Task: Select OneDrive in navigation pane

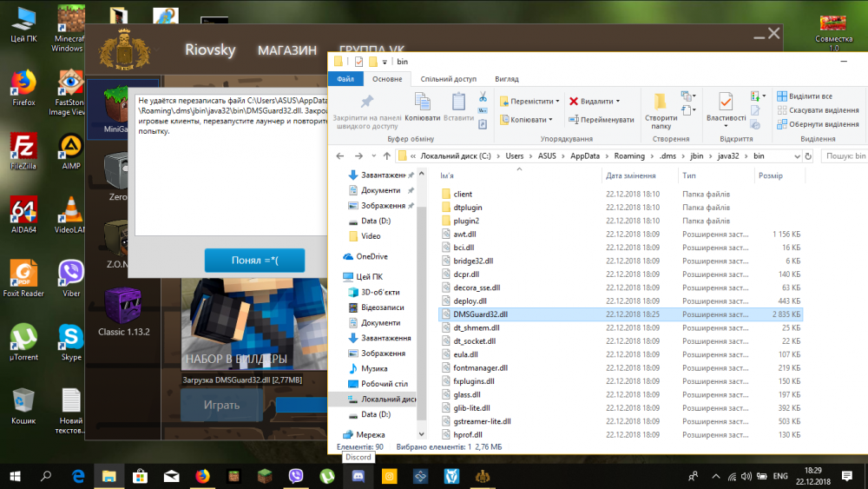Action: coord(365,256)
